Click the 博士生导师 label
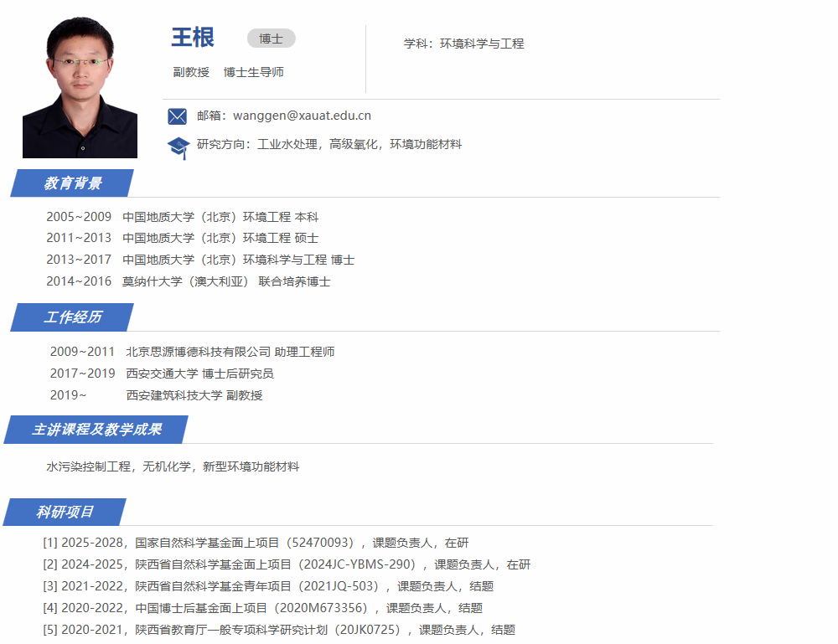 click(253, 72)
